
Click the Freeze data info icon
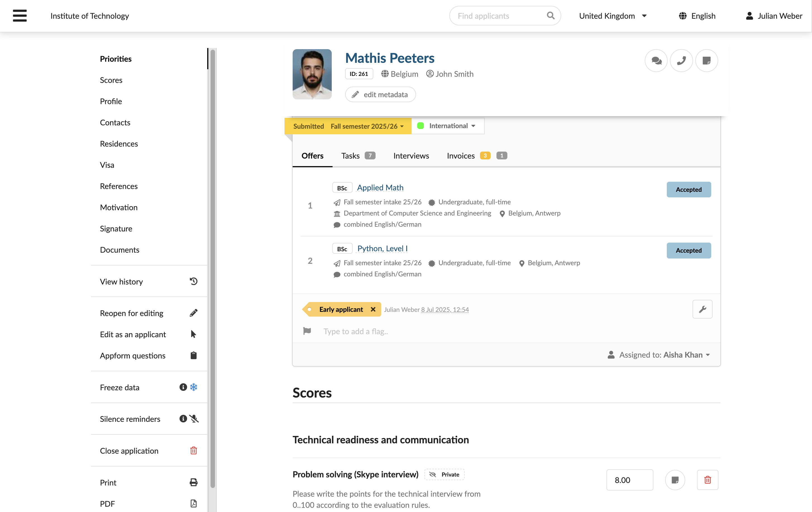[183, 387]
